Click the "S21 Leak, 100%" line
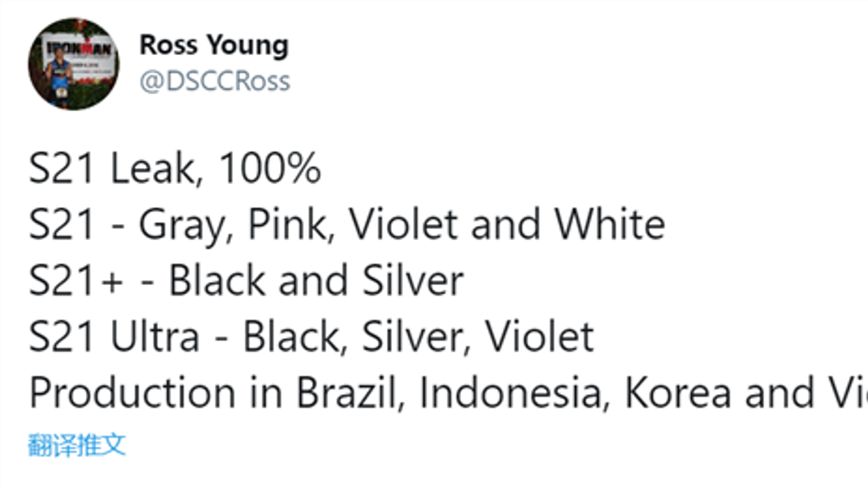 pyautogui.click(x=175, y=169)
